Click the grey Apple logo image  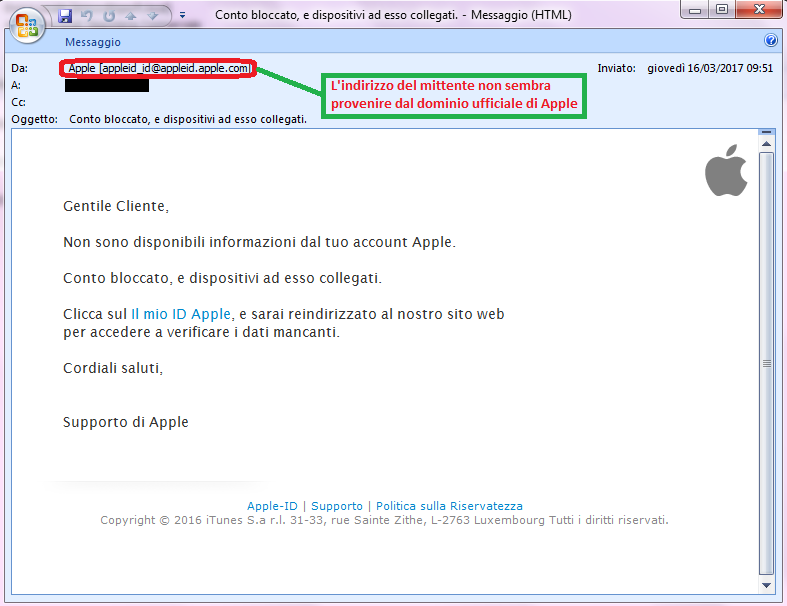(x=726, y=170)
